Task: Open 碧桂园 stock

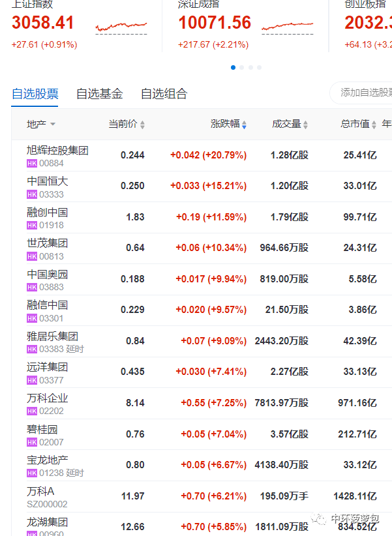Action: 42,429
